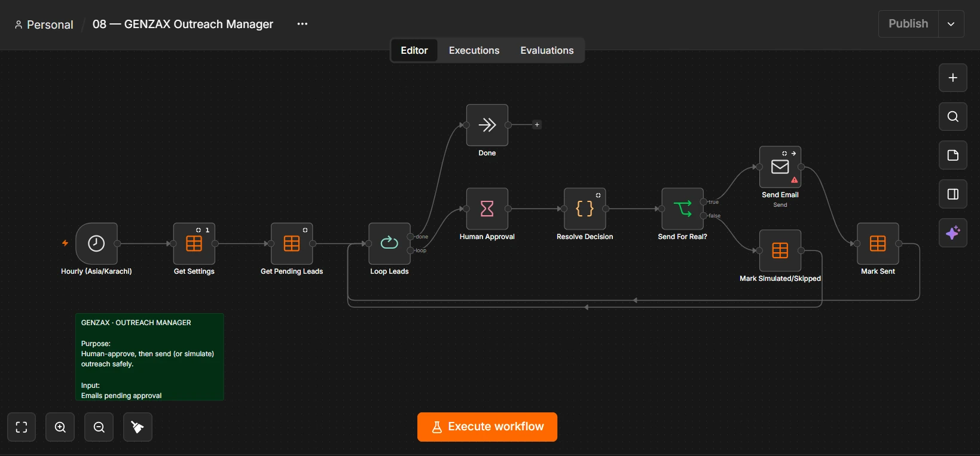Click the trigger lightning bolt icon
Viewport: 980px width, 456px height.
[65, 243]
